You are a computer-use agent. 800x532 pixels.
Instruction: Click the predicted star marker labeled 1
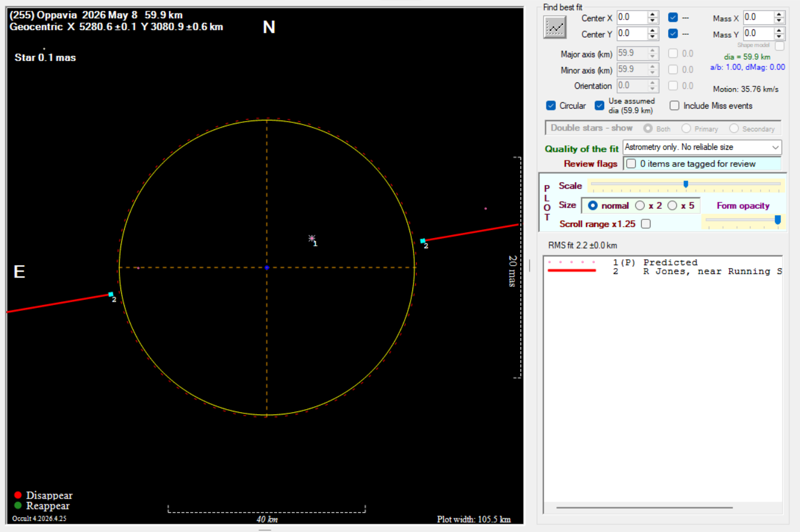coord(312,238)
